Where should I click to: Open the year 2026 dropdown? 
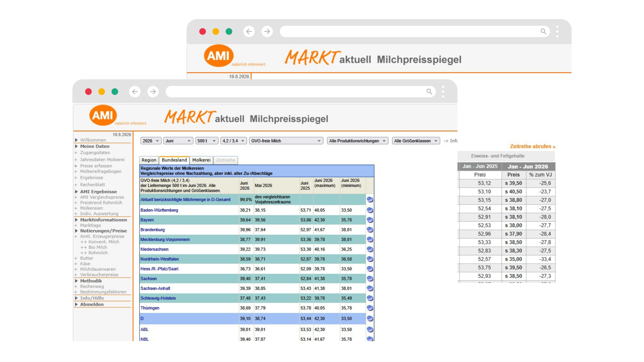coord(151,141)
